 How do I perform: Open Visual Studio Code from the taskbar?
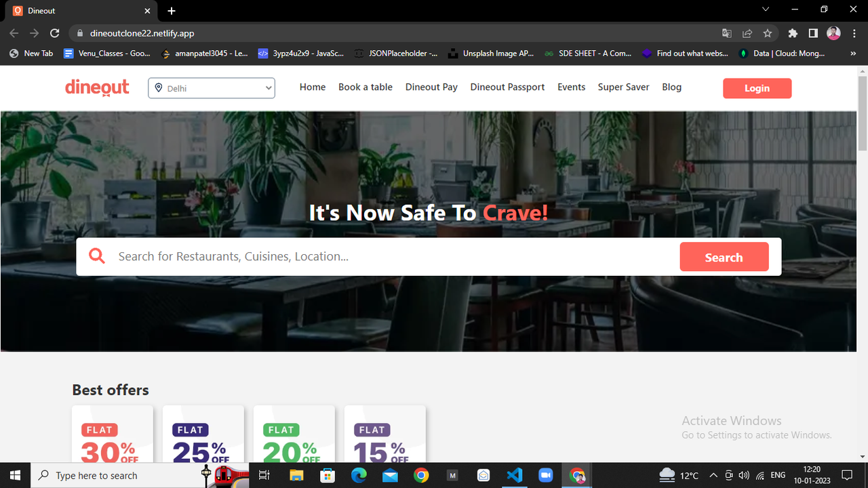point(515,475)
